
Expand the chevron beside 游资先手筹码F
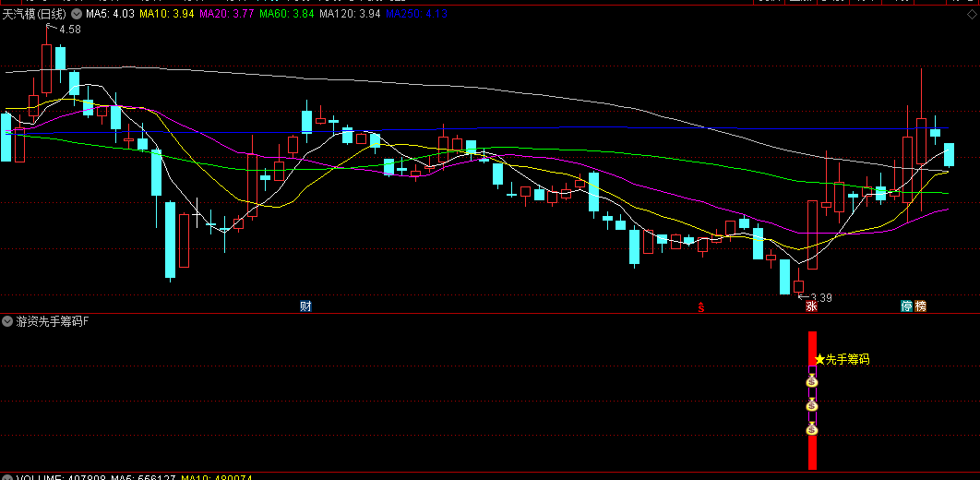point(7,322)
